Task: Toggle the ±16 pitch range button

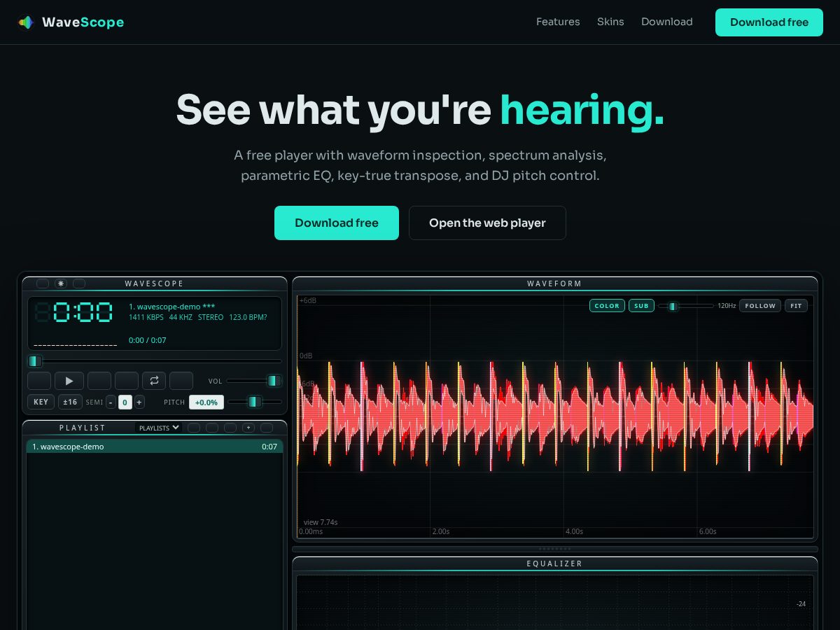Action: pos(70,402)
